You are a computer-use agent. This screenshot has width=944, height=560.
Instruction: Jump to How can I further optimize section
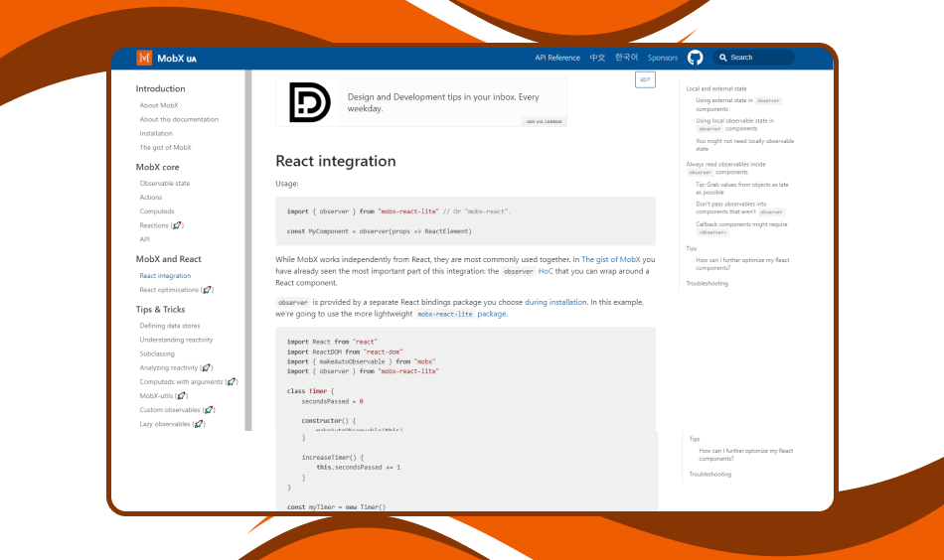pos(742,264)
